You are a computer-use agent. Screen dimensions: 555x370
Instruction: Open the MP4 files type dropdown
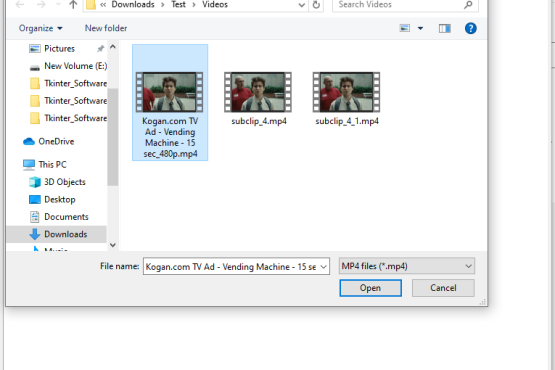[406, 266]
